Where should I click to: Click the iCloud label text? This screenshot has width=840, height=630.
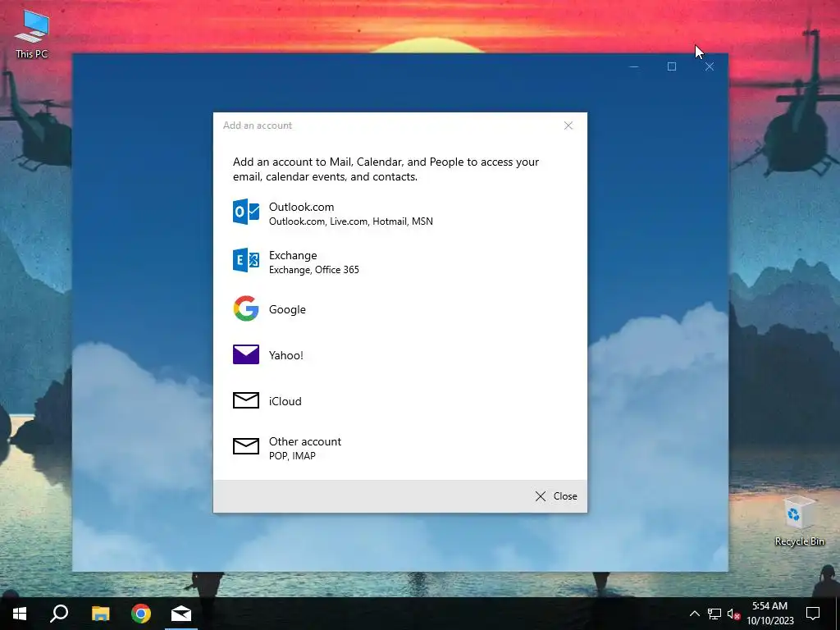point(285,401)
